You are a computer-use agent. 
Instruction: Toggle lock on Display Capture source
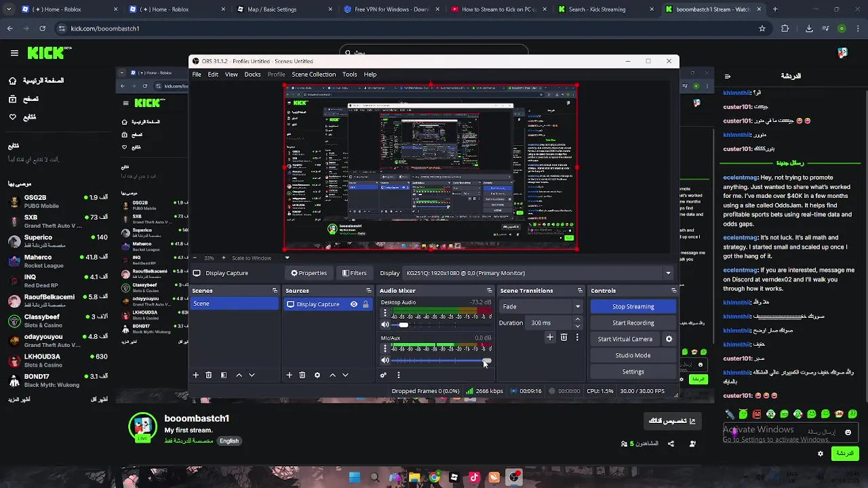click(366, 304)
